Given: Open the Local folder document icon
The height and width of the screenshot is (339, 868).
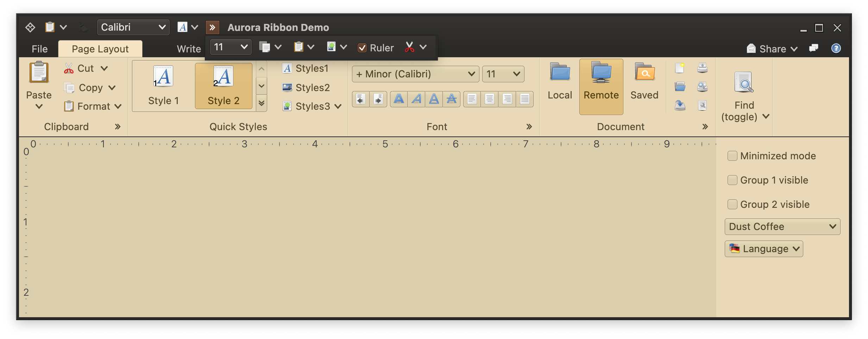Looking at the screenshot, I should coord(560,72).
